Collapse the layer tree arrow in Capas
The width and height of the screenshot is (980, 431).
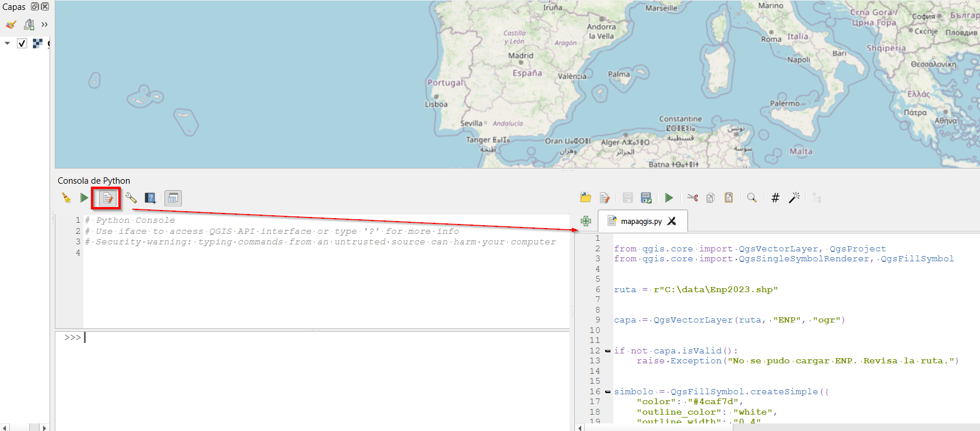(x=7, y=43)
